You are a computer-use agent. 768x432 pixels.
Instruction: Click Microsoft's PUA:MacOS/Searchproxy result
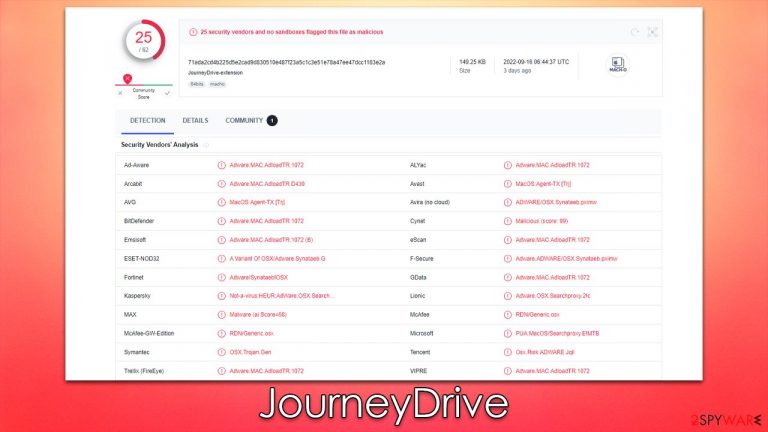coord(557,334)
